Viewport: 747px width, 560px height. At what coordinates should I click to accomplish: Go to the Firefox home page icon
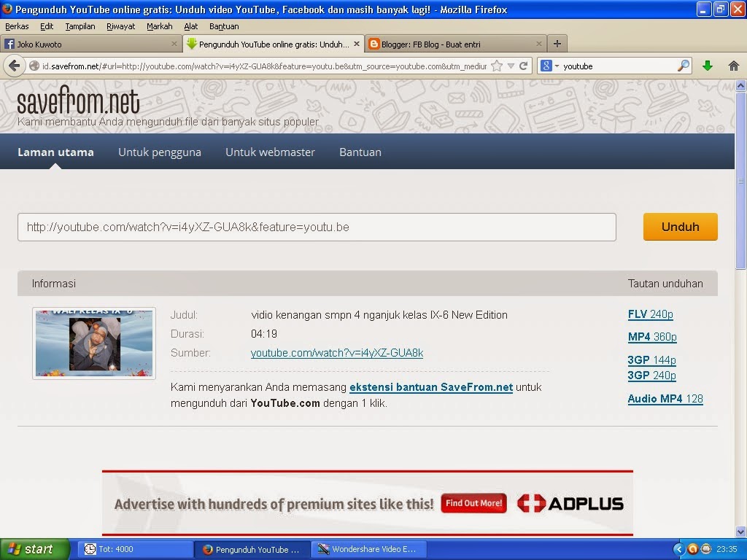[734, 66]
